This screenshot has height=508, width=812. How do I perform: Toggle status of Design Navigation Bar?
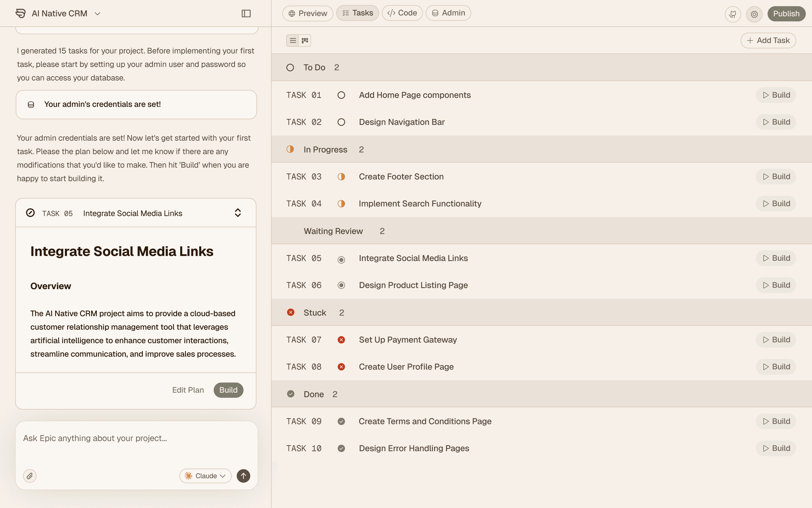click(341, 122)
